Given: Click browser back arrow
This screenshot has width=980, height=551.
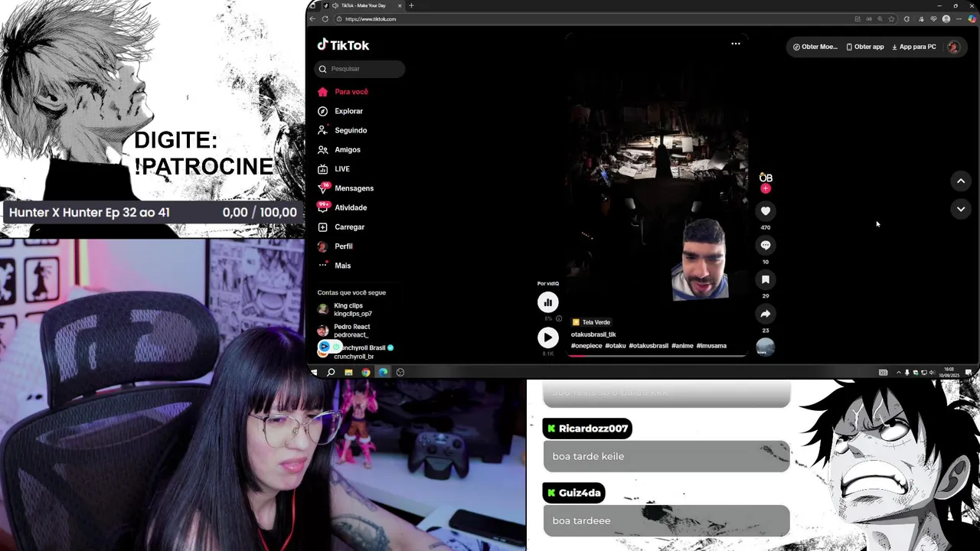Looking at the screenshot, I should [313, 19].
